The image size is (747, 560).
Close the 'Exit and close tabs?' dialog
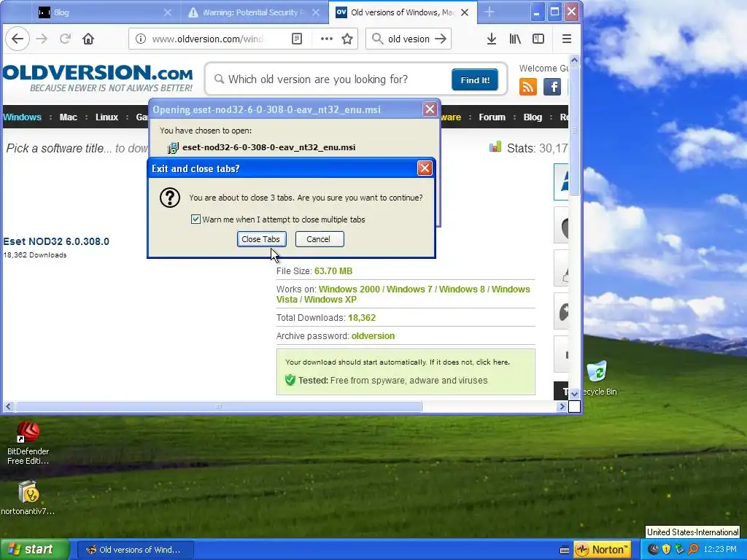[425, 168]
